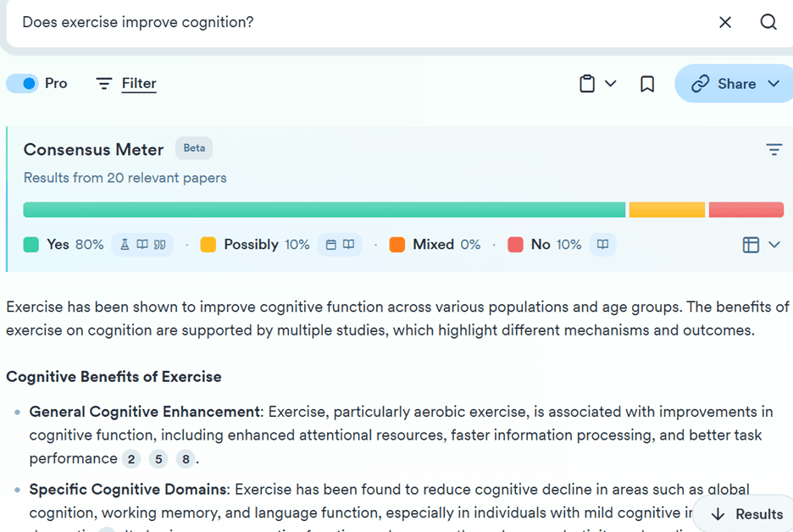Toggle the Pro switch

coord(22,83)
